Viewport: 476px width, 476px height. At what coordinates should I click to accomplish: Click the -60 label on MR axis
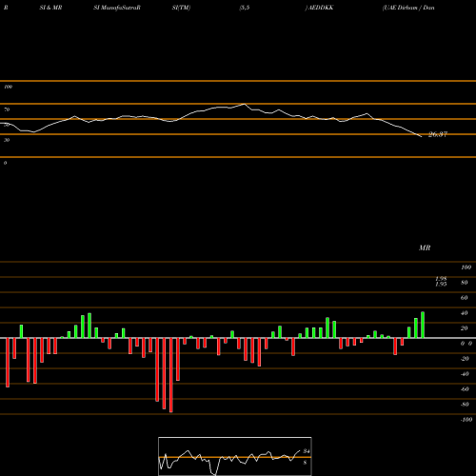point(465,389)
